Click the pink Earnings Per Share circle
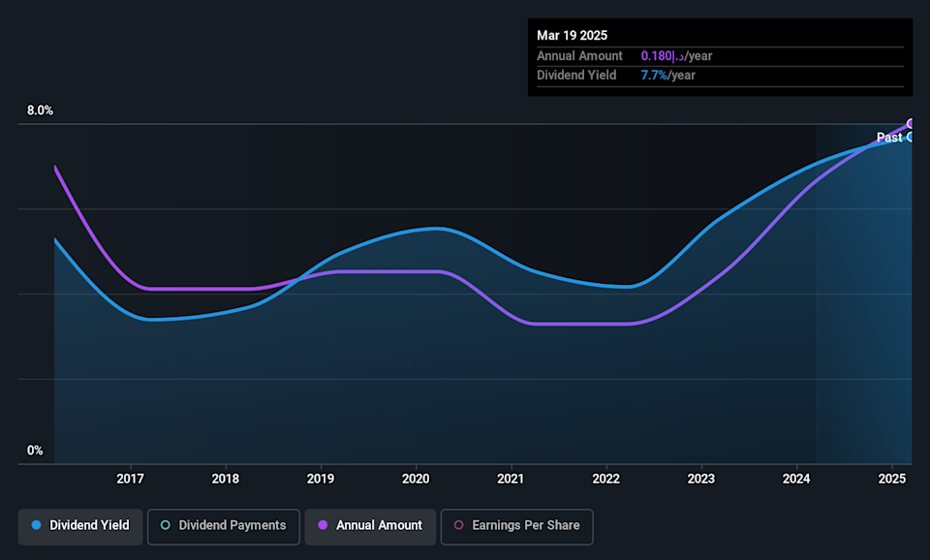 pyautogui.click(x=459, y=525)
